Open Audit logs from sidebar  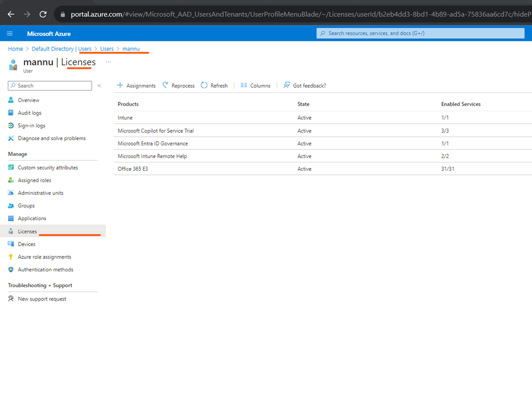pyautogui.click(x=29, y=113)
